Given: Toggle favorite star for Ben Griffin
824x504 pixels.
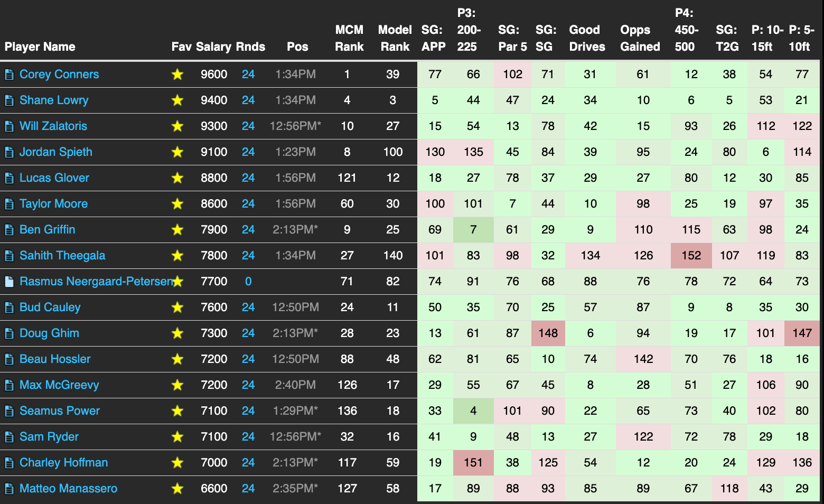Looking at the screenshot, I should (x=177, y=230).
